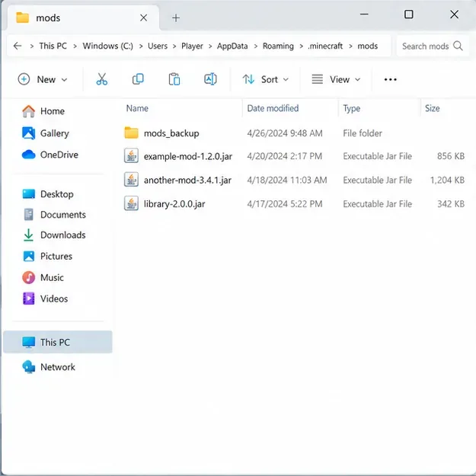Open Gallery in the sidebar
Screen dimensions: 476x476
[x=46, y=133]
